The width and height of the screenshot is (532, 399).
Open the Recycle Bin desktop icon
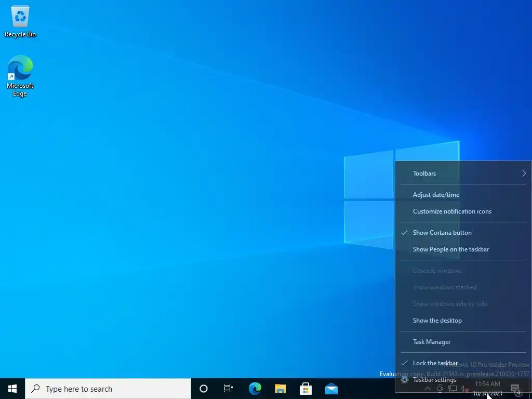click(20, 22)
